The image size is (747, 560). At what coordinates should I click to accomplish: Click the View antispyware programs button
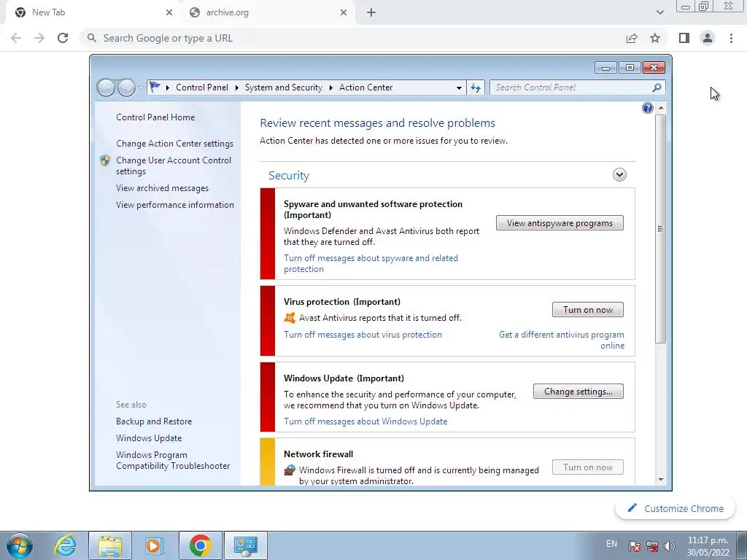click(560, 223)
